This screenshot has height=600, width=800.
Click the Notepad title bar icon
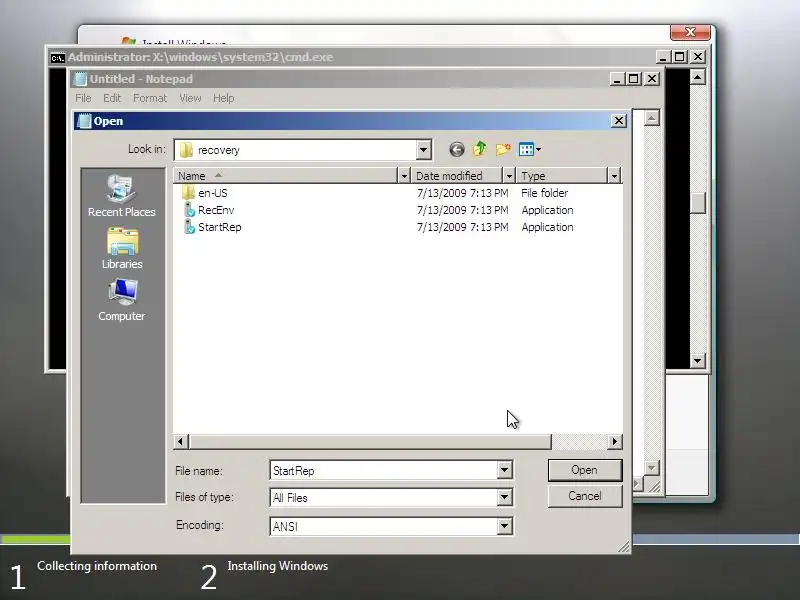[x=80, y=79]
